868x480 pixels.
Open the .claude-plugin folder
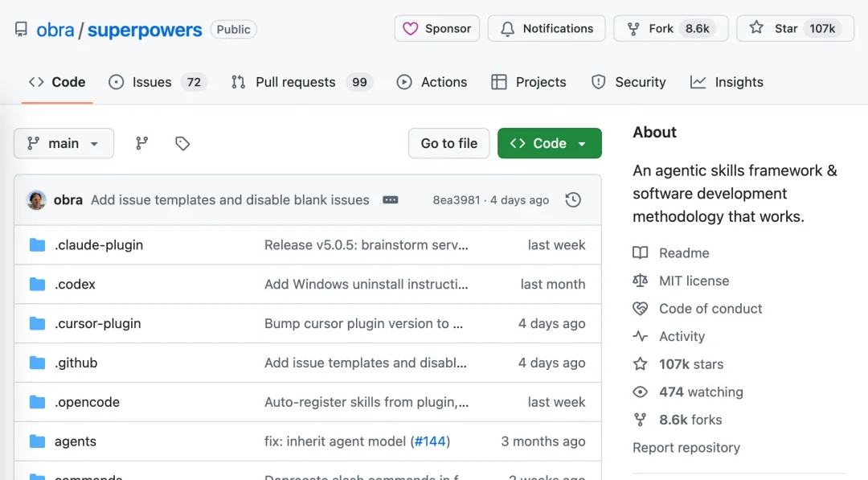pos(99,245)
